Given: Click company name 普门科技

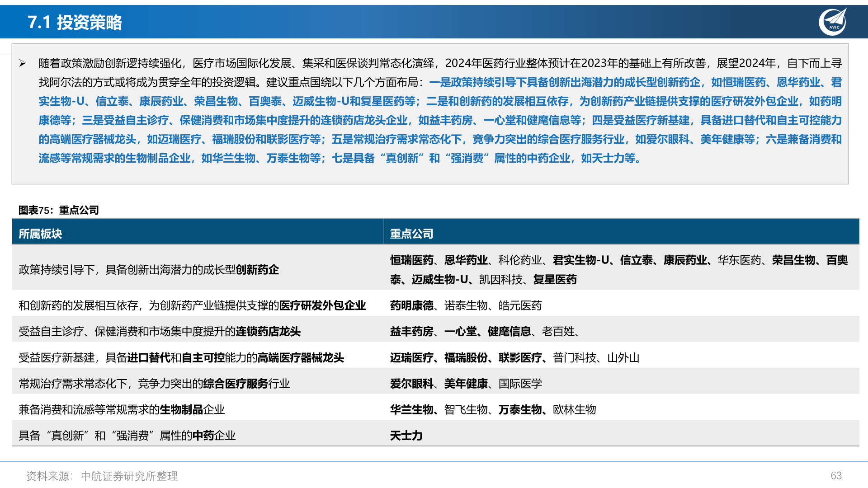Looking at the screenshot, I should pyautogui.click(x=575, y=358).
